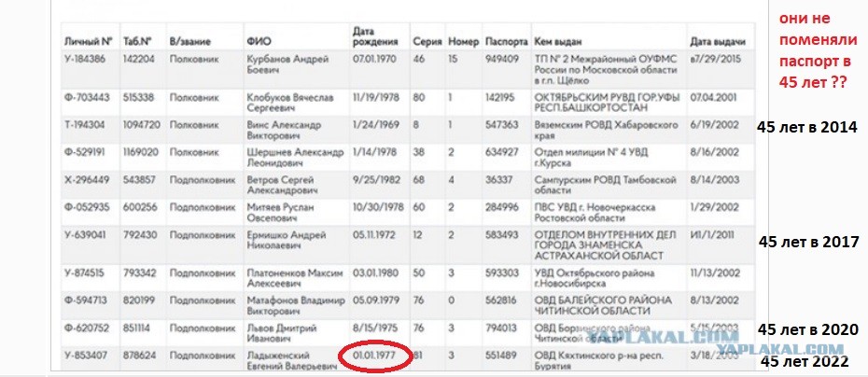Select the name Винс Александр Викторович
This screenshot has height=377, width=868.
(x=284, y=130)
